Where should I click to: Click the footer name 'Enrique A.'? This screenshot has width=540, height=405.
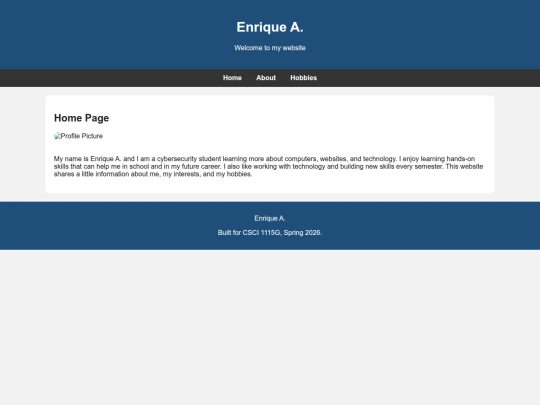(270, 218)
